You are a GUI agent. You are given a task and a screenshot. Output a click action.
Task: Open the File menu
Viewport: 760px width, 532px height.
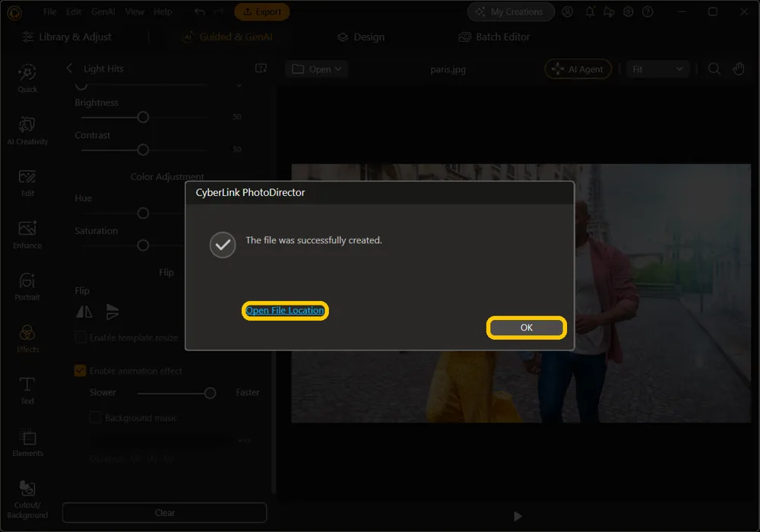click(50, 11)
